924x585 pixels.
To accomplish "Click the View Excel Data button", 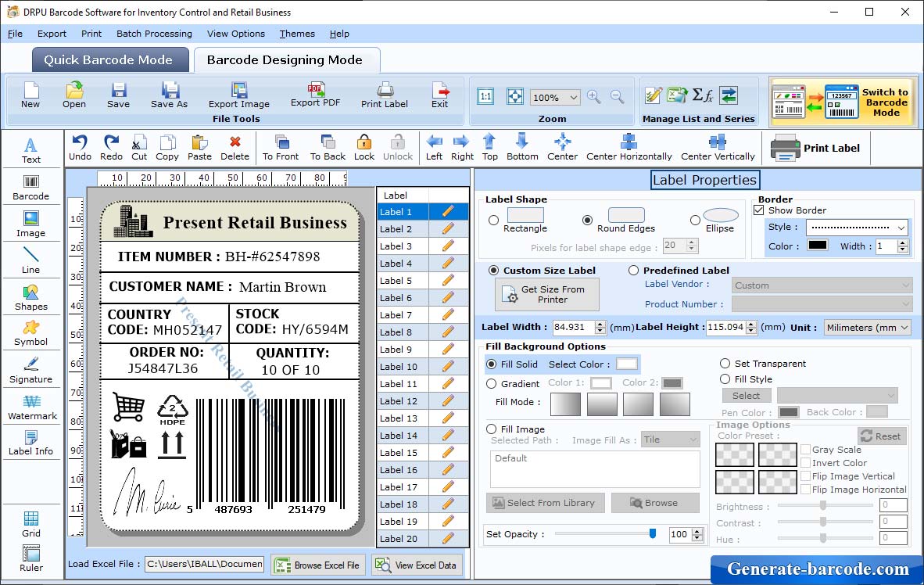I will coord(417,565).
